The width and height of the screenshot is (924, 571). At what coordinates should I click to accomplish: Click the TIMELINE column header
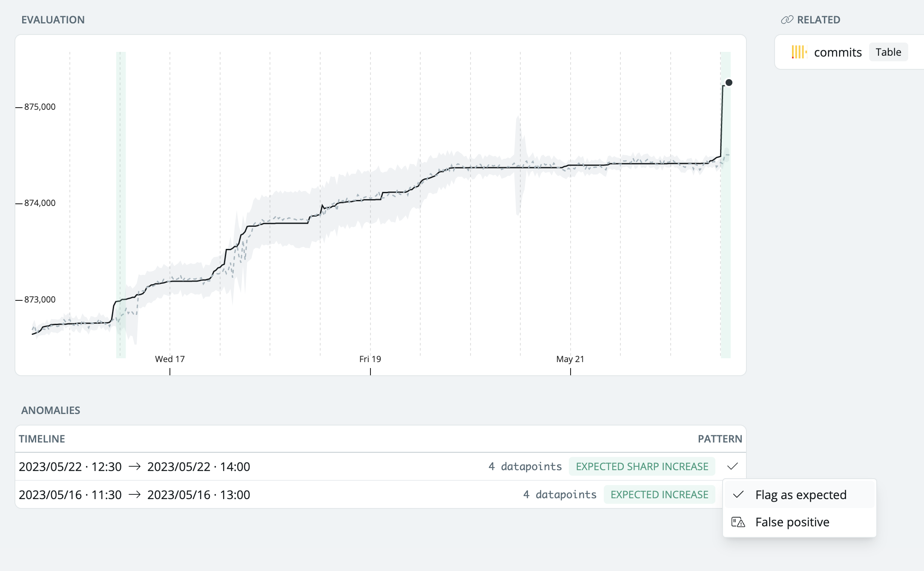42,439
